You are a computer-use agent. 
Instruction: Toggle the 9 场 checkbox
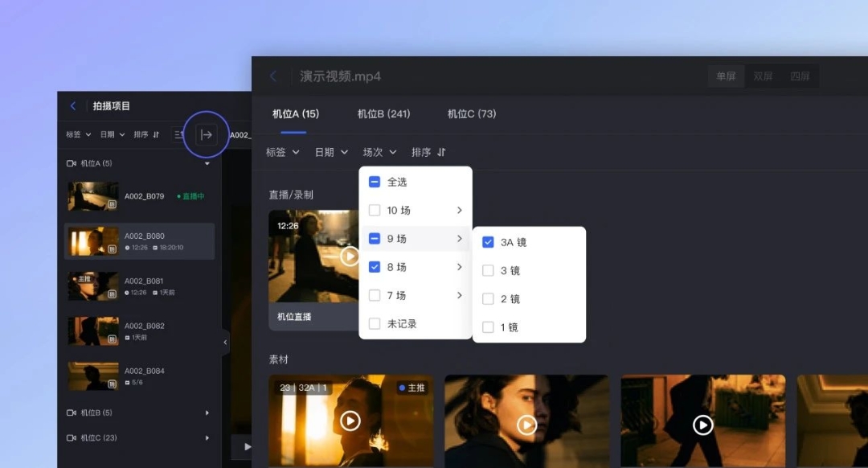tap(375, 239)
